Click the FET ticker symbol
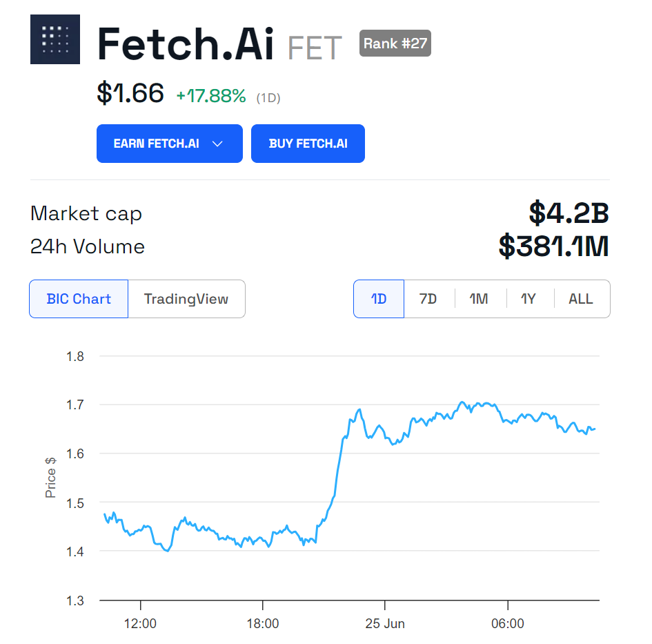Screen dimensions: 652x644 pyautogui.click(x=315, y=48)
